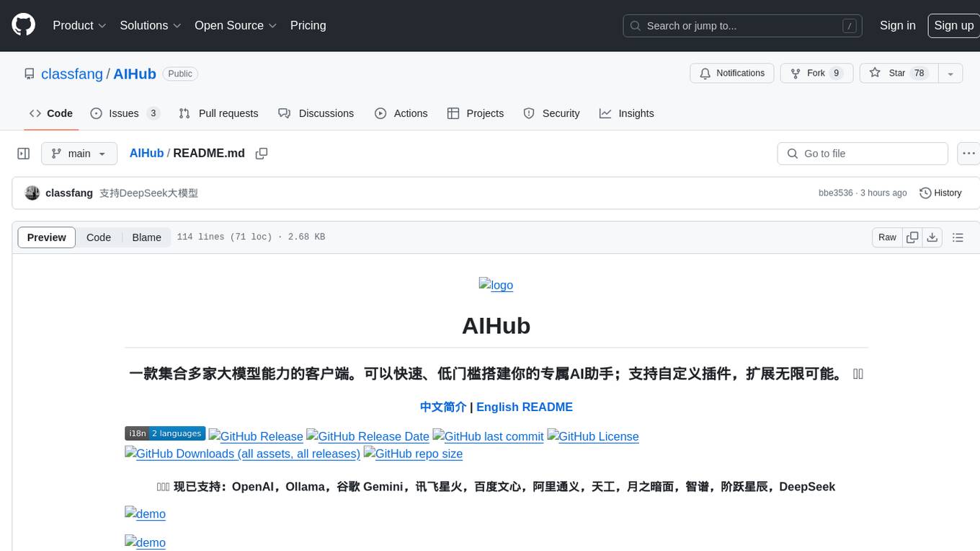This screenshot has width=980, height=551.
Task: Go to AIHub root in breadcrumb
Action: point(146,153)
